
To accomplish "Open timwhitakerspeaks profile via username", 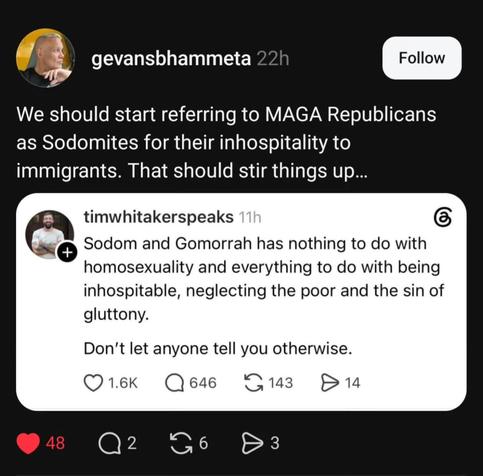I will (x=159, y=217).
